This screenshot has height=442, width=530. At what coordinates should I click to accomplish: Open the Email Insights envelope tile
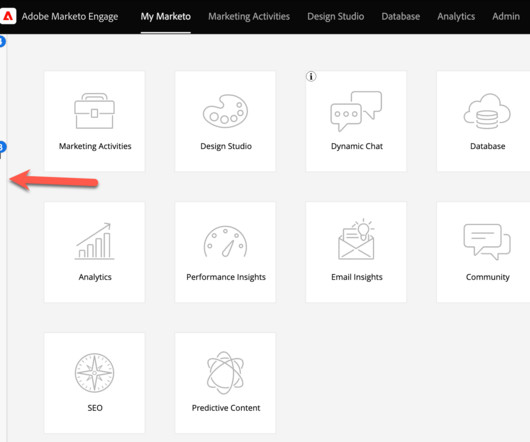[356, 252]
